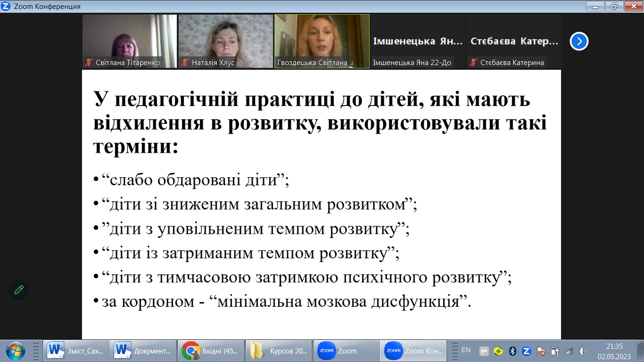Viewport: 644px width, 362px height.
Task: Click muted microphone icon beside Стєбаєва Катерина
Action: [473, 62]
